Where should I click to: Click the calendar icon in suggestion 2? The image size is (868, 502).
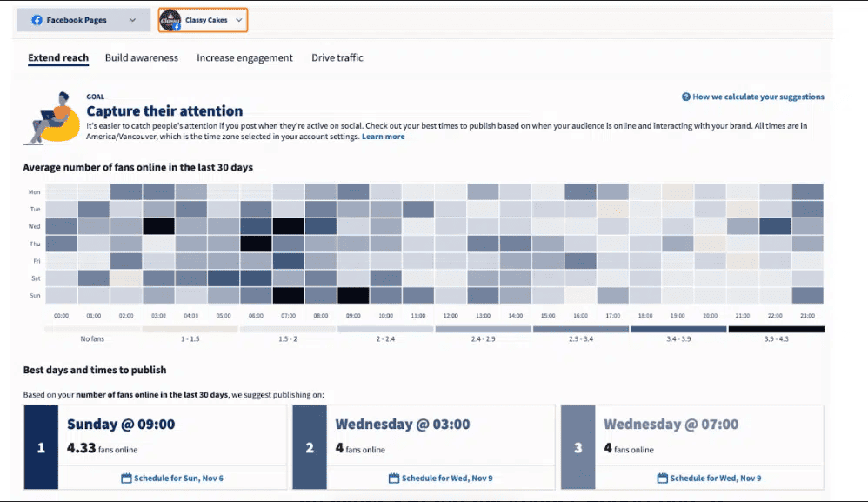click(x=392, y=478)
